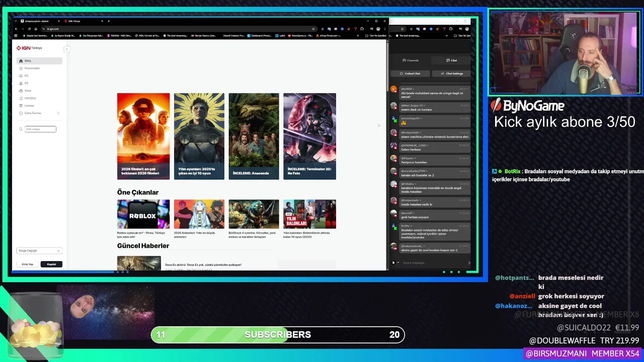The width and height of the screenshot is (644, 362).
Task: Open the Yılın balonları article
Action: pyautogui.click(x=309, y=219)
